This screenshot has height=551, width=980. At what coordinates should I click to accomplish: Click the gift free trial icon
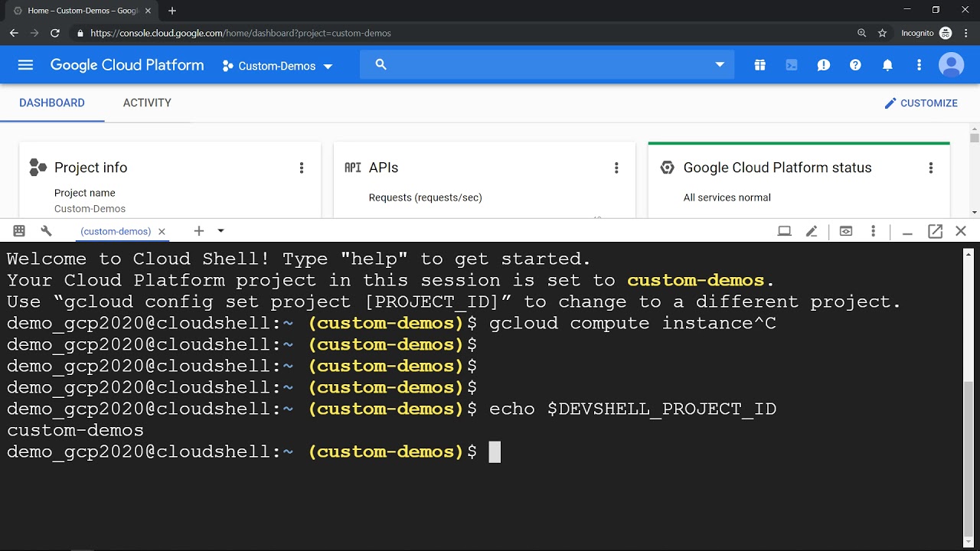759,65
